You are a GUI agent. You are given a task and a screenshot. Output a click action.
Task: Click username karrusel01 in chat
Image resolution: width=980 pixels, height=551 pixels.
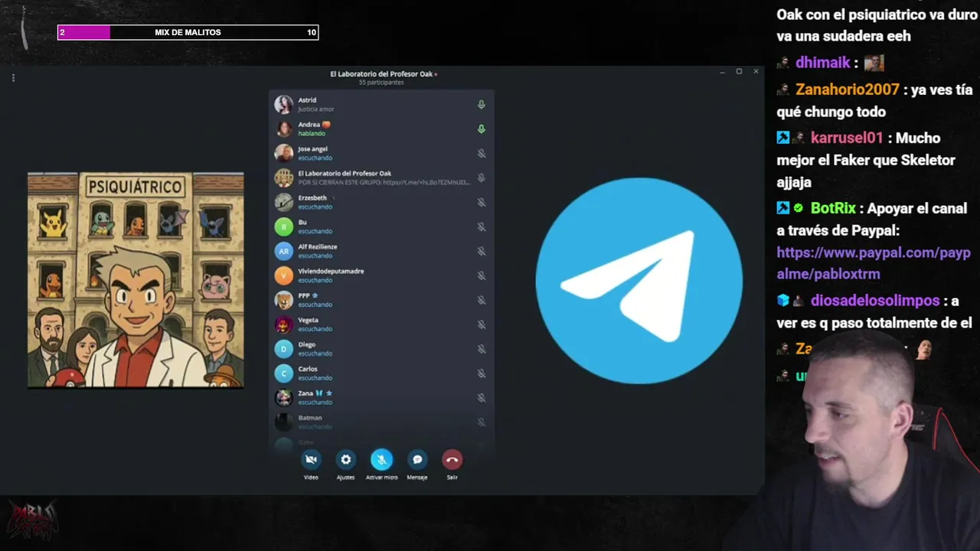[847, 139]
